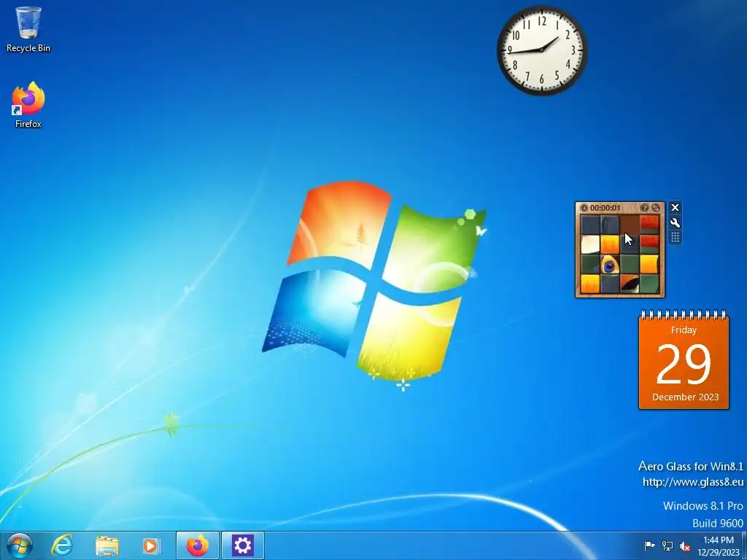Click the analog clock gadget

point(542,50)
